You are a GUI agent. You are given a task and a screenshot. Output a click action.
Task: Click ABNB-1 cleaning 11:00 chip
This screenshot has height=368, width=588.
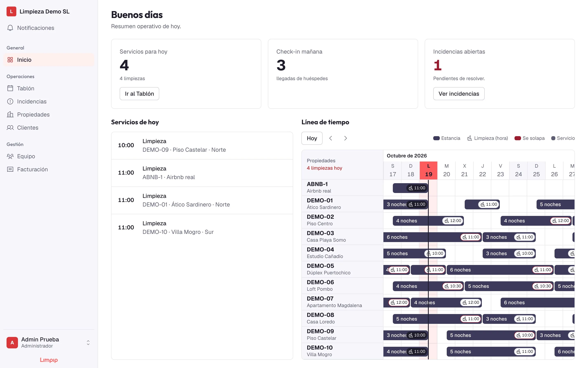point(417,188)
